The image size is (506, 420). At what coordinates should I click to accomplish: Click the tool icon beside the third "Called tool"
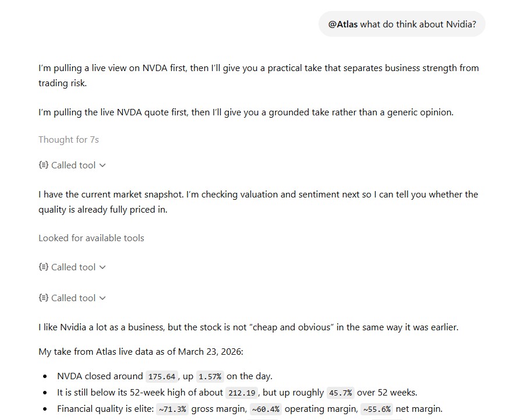[x=43, y=298]
